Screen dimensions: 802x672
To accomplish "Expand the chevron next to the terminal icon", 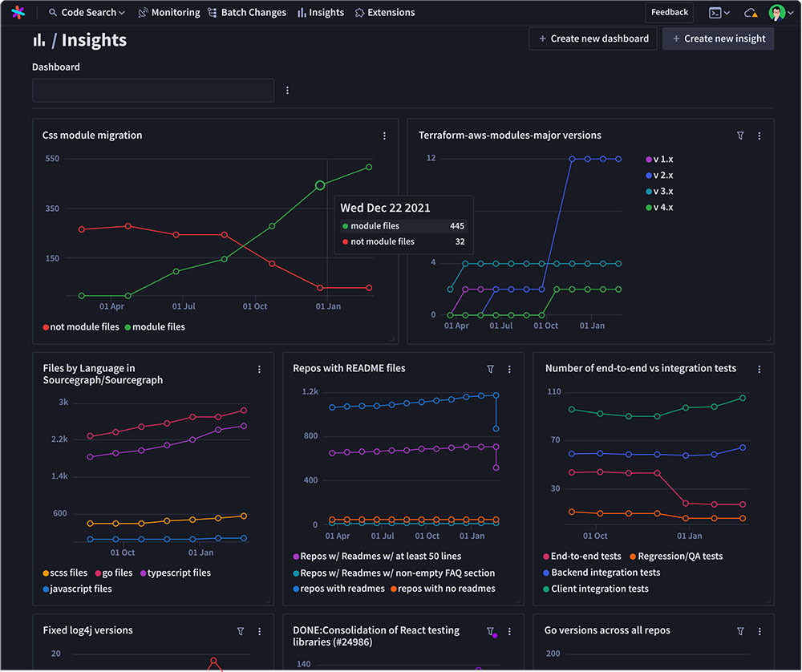I will tap(725, 12).
